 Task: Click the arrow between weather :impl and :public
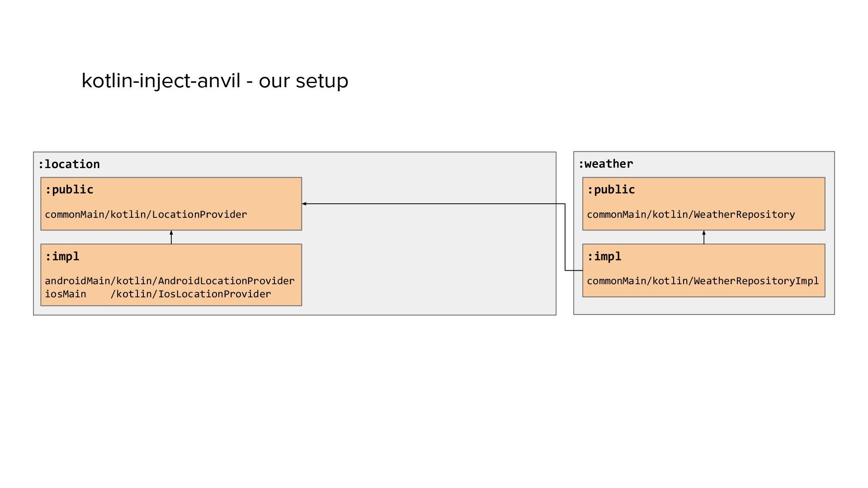point(704,238)
